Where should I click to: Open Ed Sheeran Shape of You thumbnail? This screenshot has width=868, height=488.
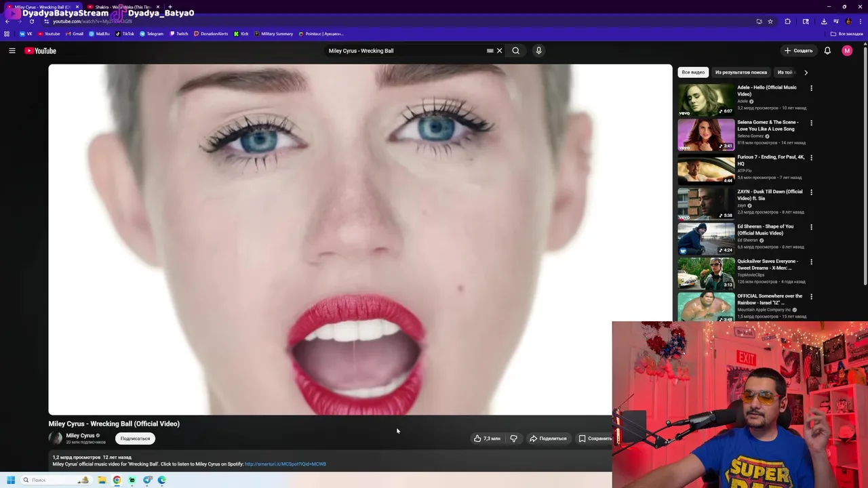[x=706, y=238]
